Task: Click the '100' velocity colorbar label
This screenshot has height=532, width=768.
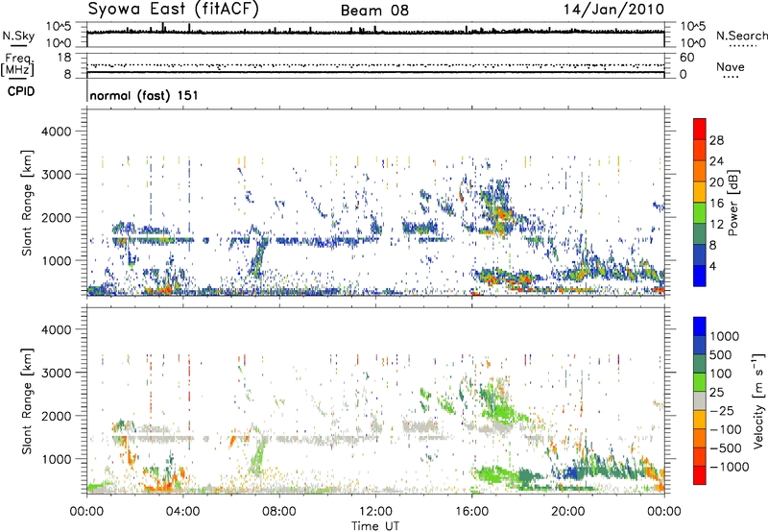Action: pyautogui.click(x=721, y=374)
